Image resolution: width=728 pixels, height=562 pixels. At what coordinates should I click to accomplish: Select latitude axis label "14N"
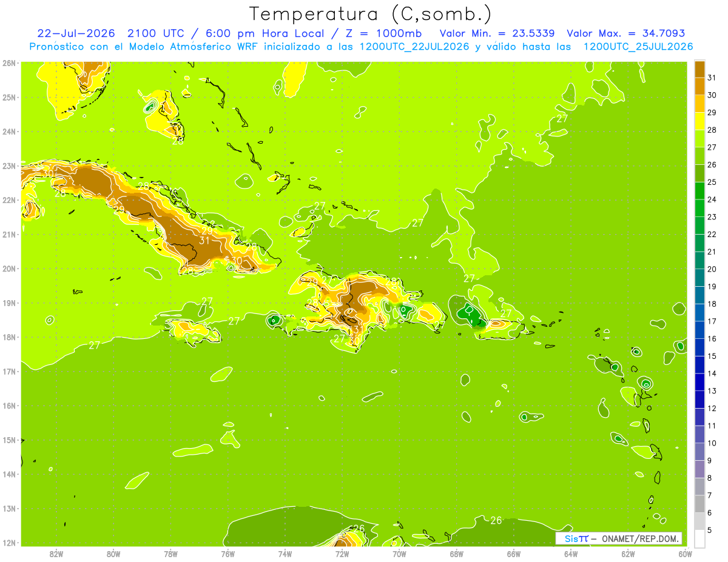coord(8,474)
